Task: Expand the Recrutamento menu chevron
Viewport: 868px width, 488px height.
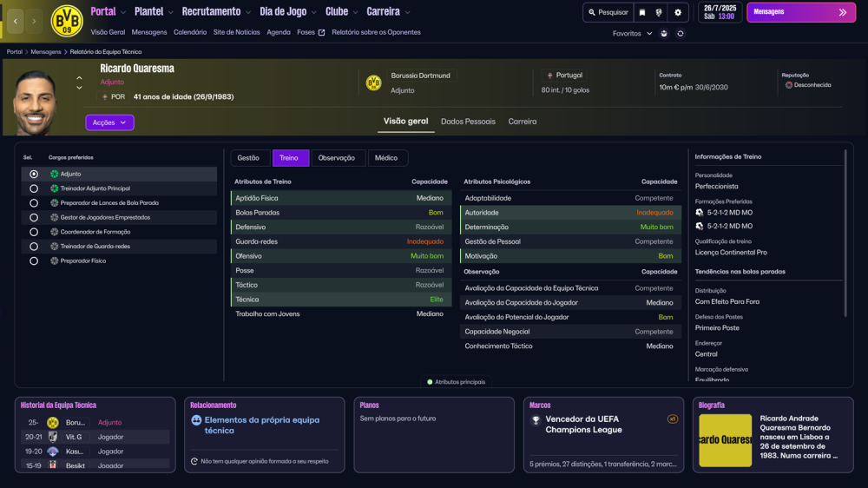Action: pyautogui.click(x=248, y=12)
